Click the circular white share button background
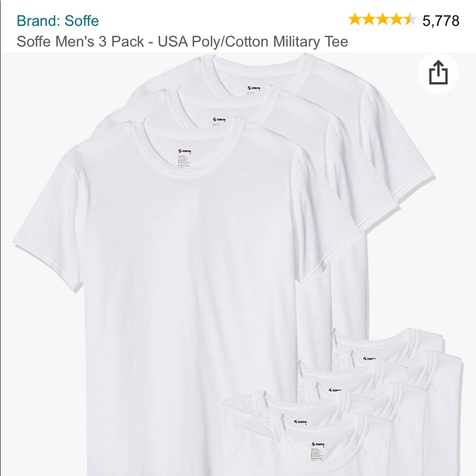The height and width of the screenshot is (476, 476). [x=439, y=71]
